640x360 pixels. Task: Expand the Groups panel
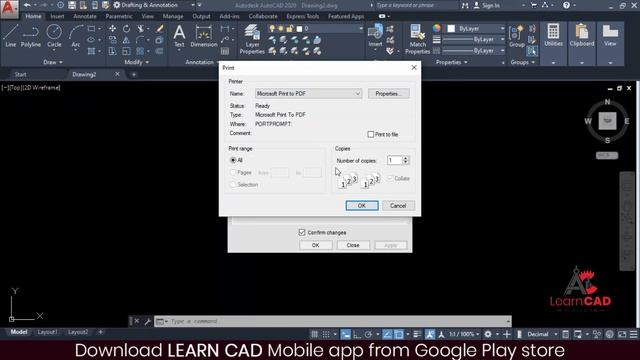pos(522,62)
